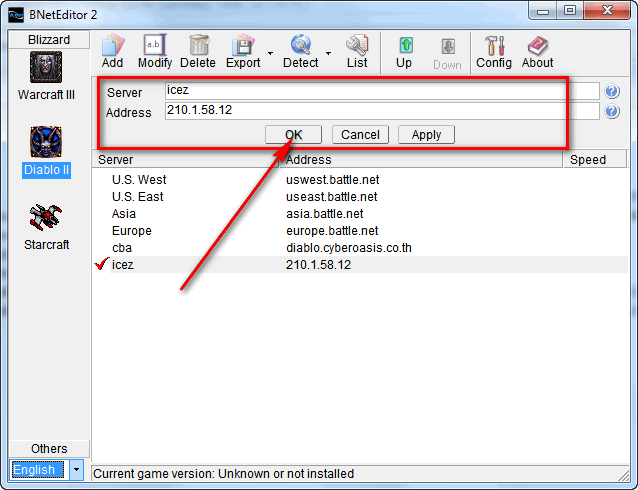Click the Detect globe icon
Screen dimensions: 638x490
[301, 45]
